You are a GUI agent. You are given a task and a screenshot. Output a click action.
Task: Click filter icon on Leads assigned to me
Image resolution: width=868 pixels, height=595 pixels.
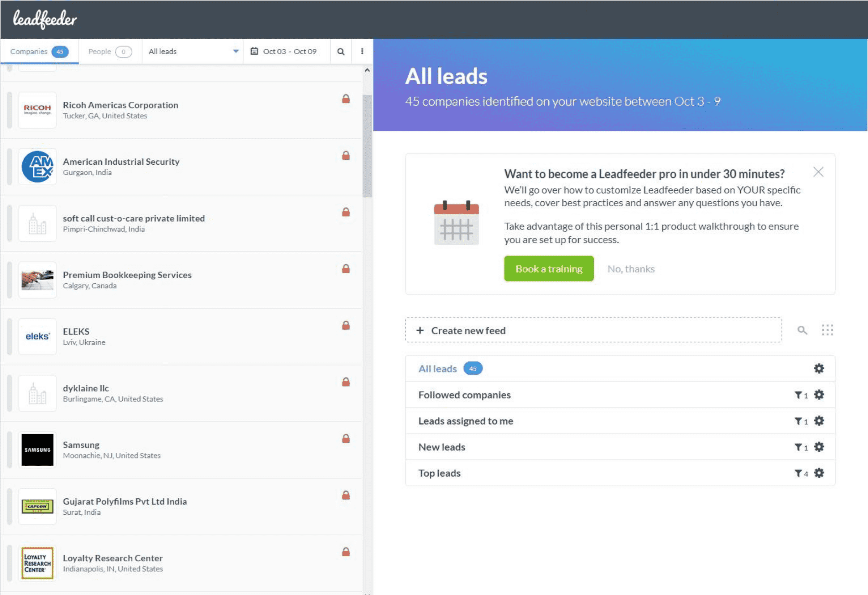click(x=798, y=421)
